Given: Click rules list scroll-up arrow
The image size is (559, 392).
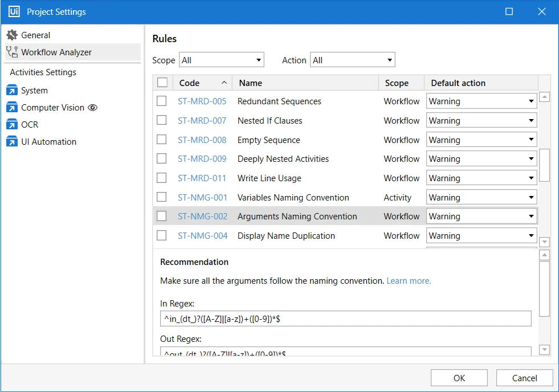Looking at the screenshot, I should click(544, 96).
